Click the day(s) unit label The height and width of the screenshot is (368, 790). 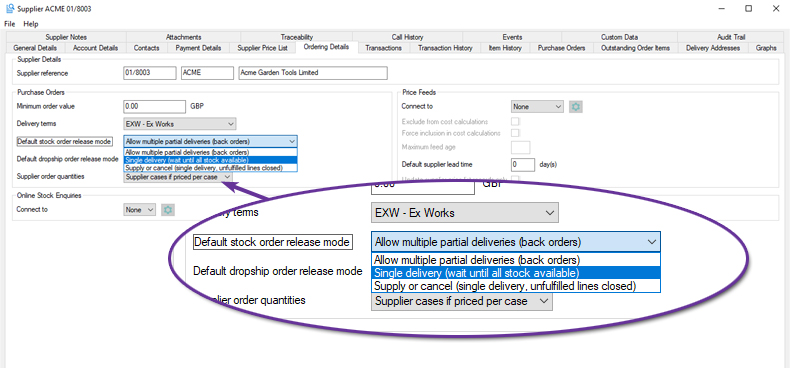pos(548,164)
